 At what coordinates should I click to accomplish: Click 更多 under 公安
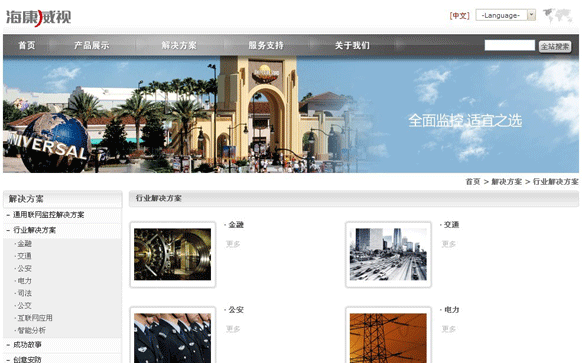click(x=233, y=329)
